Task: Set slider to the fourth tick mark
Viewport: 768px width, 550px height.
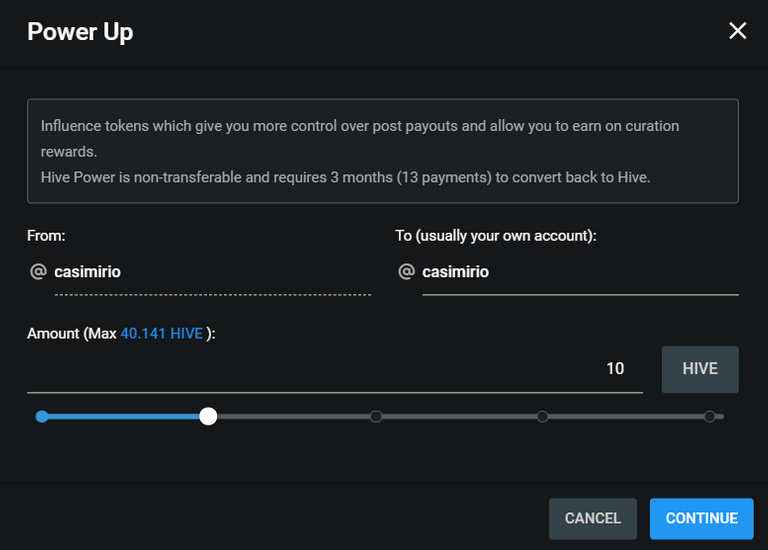Action: [542, 416]
